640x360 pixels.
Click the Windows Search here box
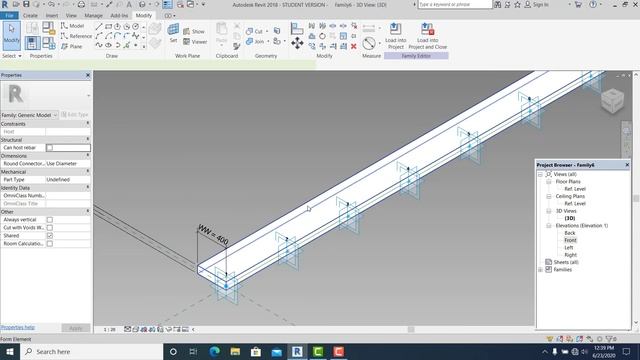[x=92, y=351]
